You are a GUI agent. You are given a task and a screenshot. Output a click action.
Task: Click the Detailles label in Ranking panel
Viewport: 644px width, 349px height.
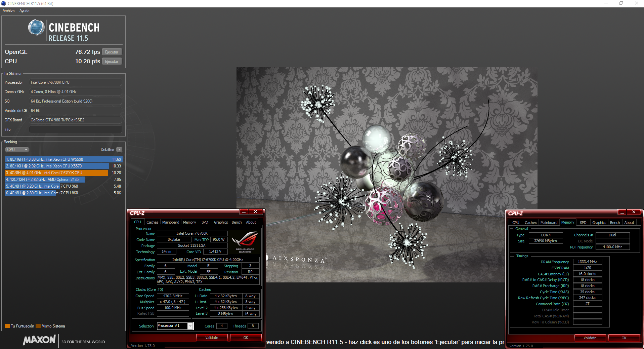tap(107, 150)
